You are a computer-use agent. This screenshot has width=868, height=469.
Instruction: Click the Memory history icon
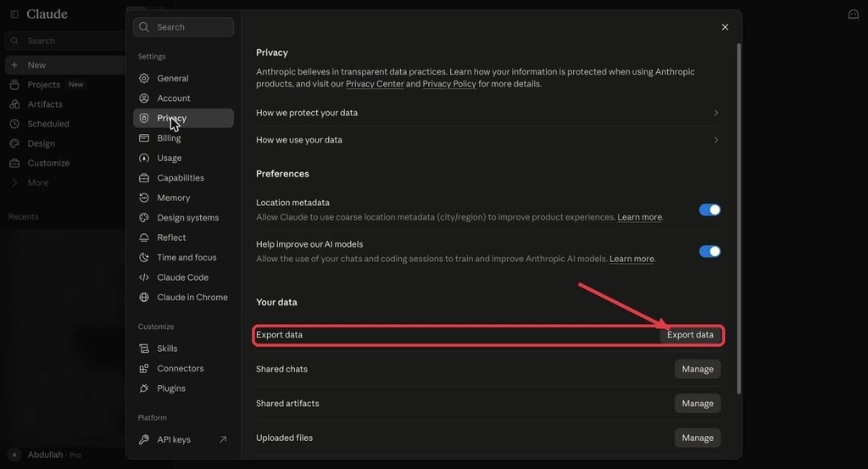(x=144, y=198)
